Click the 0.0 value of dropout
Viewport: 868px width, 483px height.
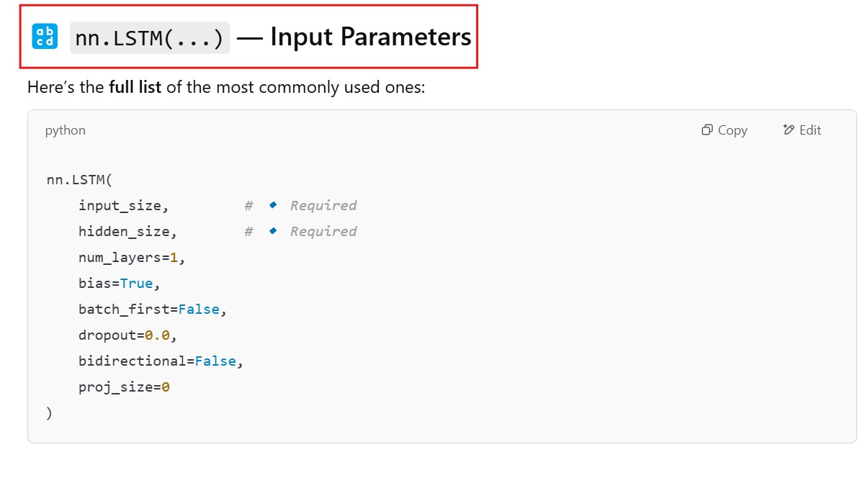[156, 335]
